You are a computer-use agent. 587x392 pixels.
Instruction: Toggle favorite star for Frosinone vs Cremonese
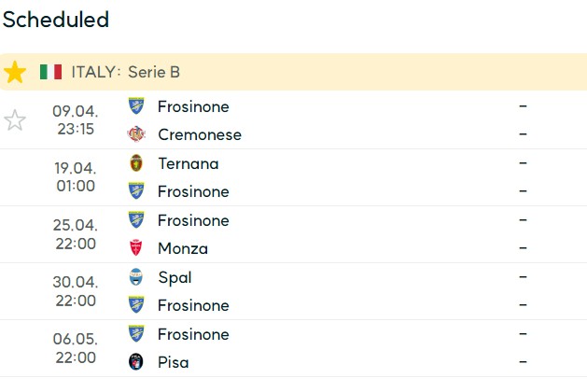point(15,120)
